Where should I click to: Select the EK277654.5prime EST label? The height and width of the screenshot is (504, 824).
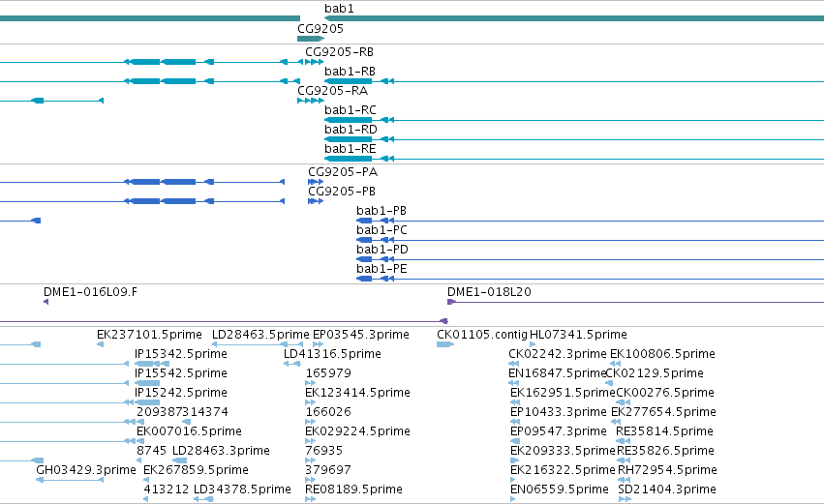663,412
